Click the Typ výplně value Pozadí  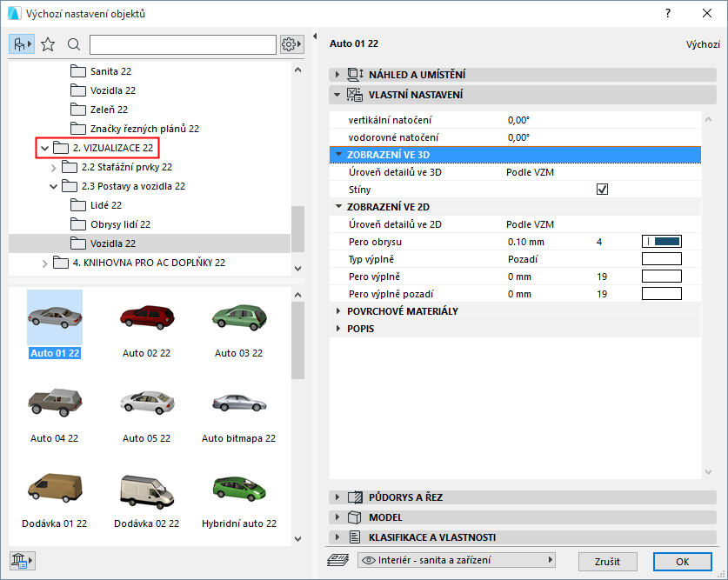tap(523, 258)
